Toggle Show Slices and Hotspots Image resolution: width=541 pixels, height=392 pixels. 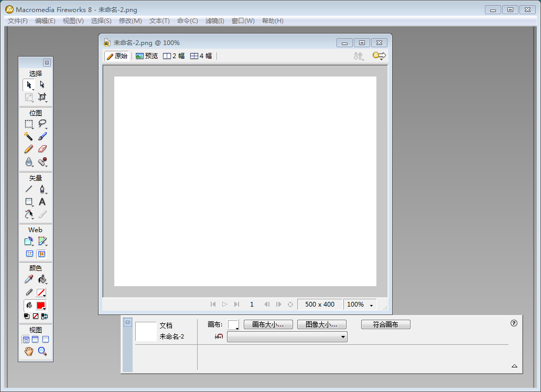(42, 254)
